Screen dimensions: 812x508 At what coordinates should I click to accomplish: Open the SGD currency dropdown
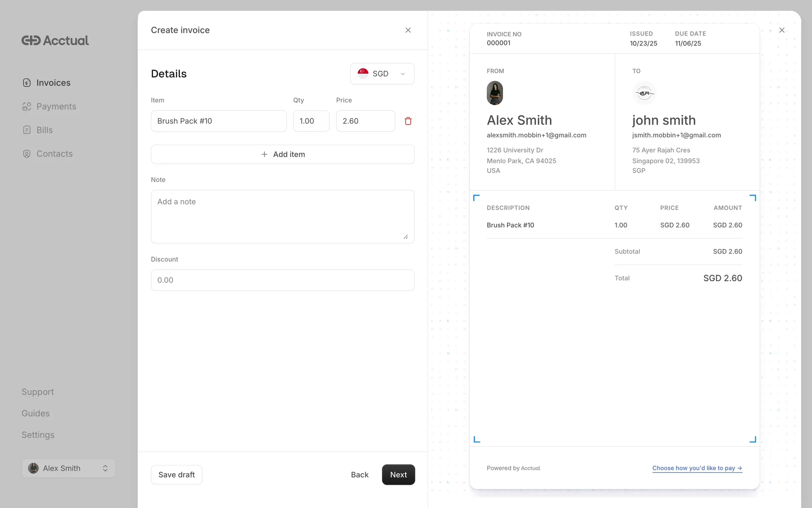pos(382,74)
